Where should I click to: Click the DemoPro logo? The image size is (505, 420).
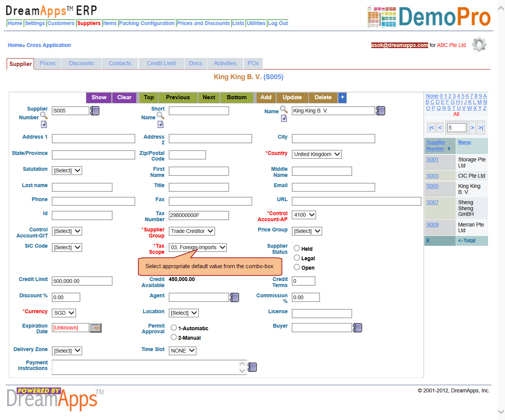pyautogui.click(x=429, y=17)
